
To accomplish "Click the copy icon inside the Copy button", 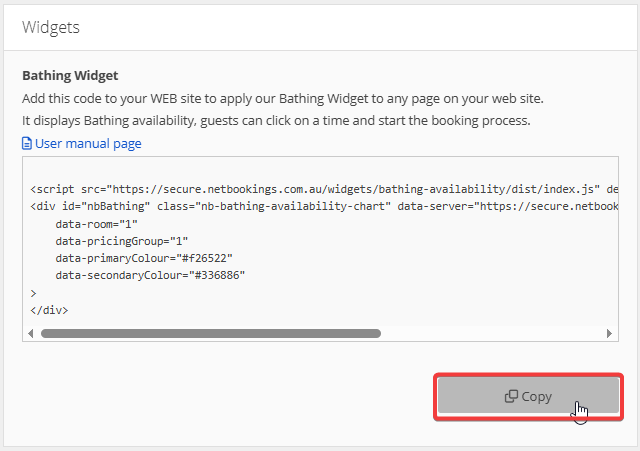I will pos(511,396).
